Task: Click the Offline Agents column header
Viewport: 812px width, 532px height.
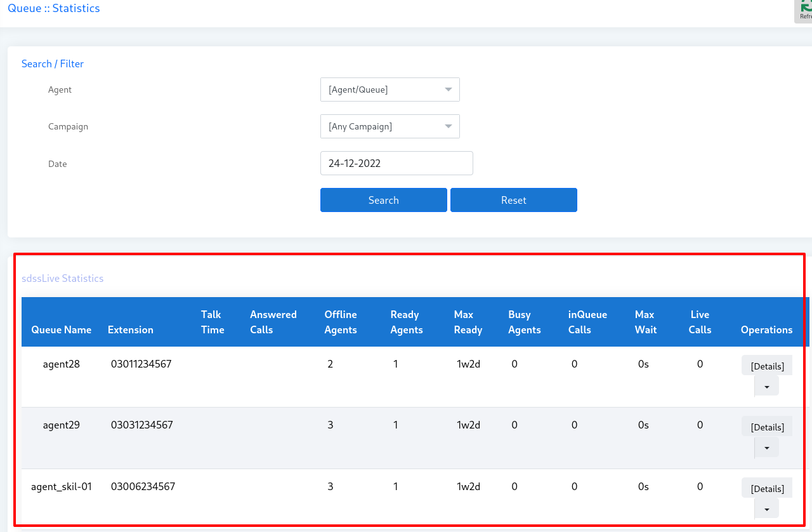Action: click(x=341, y=322)
